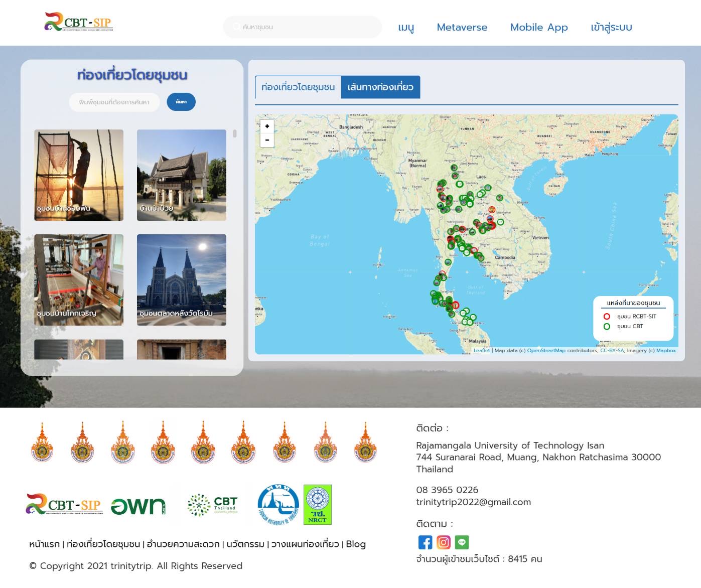The image size is (701, 588).
Task: Open ชุมชนตลาดหลังวัดโรมัน church thumbnail
Action: click(x=182, y=279)
